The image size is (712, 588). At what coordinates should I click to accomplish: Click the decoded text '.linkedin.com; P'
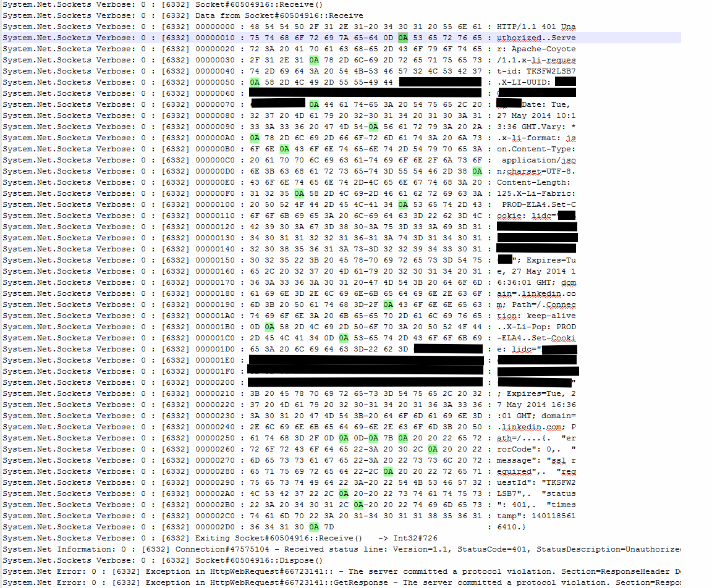[x=536, y=427]
